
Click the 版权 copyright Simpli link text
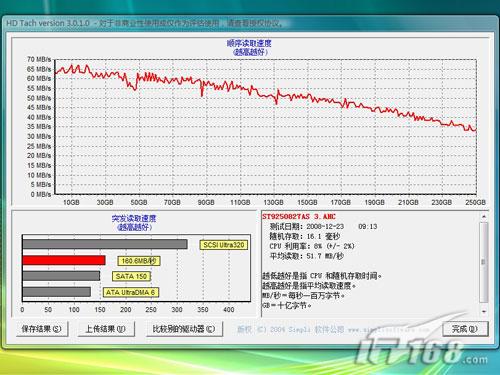pos(333,330)
